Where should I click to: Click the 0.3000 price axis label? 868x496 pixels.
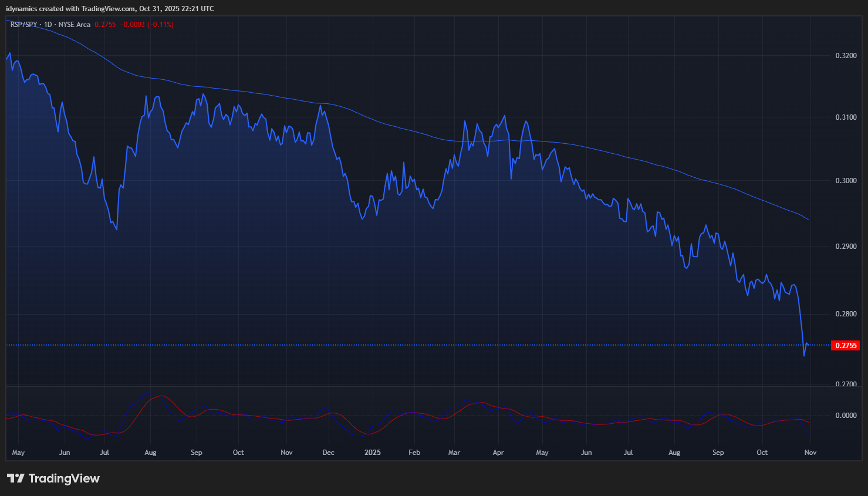coord(846,181)
